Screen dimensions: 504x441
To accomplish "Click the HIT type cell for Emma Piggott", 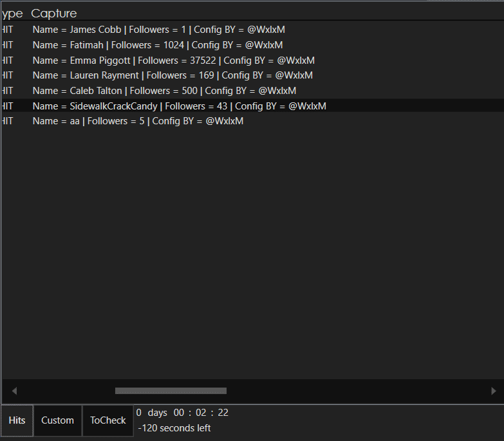I will click(x=7, y=61).
